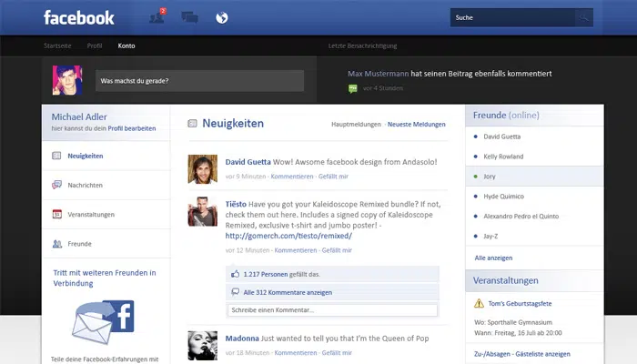Switch to the Profil tab
637x364 pixels.
point(95,45)
